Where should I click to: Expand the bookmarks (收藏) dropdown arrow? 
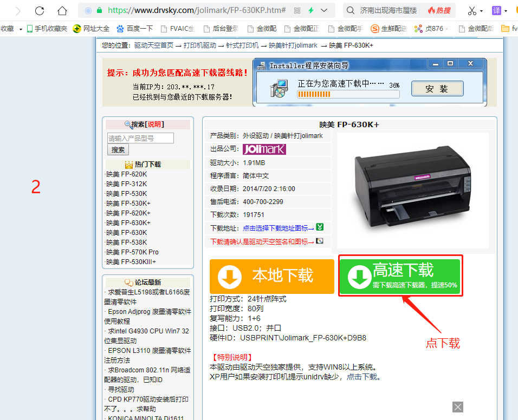pos(21,29)
